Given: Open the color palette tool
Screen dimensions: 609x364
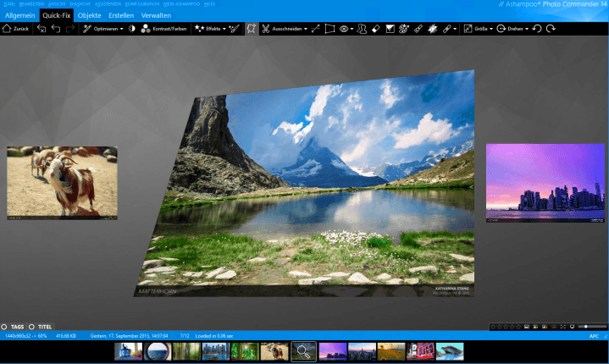Looking at the screenshot, I should 404,29.
